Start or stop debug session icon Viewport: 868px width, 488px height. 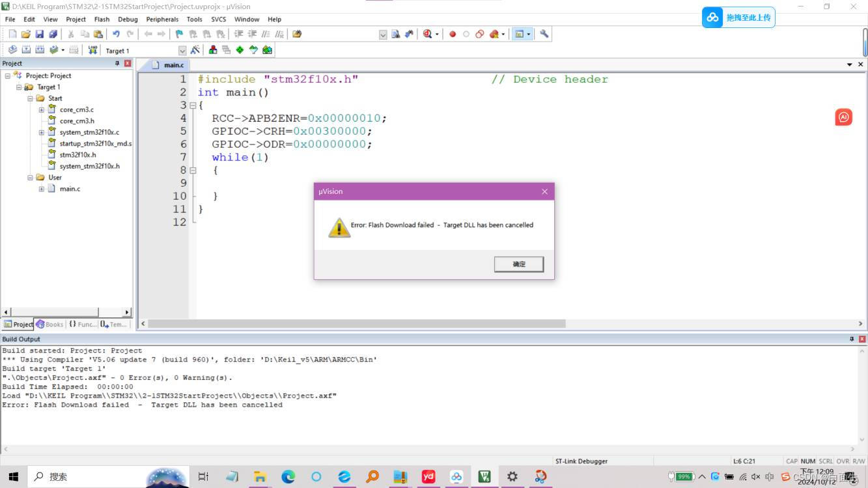coord(427,34)
